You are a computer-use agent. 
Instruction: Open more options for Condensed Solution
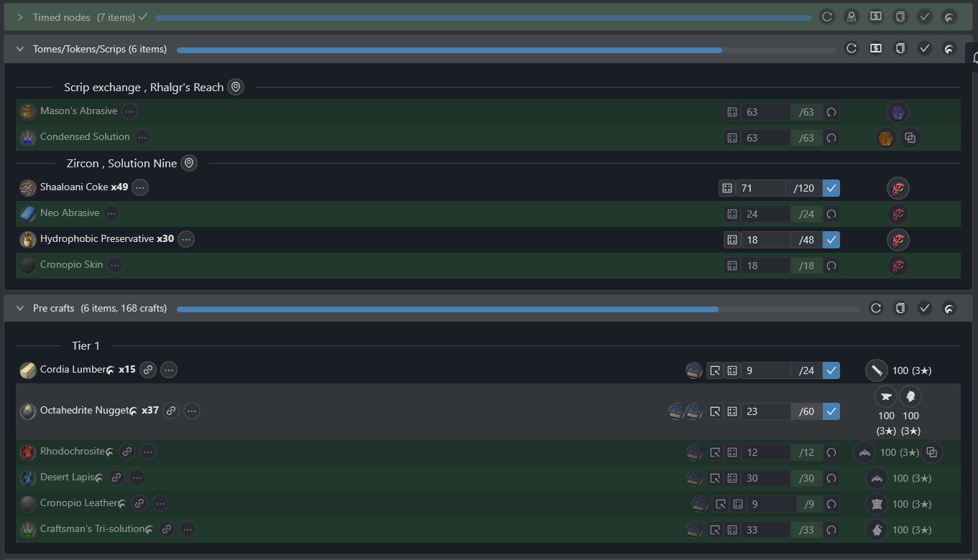pyautogui.click(x=142, y=137)
